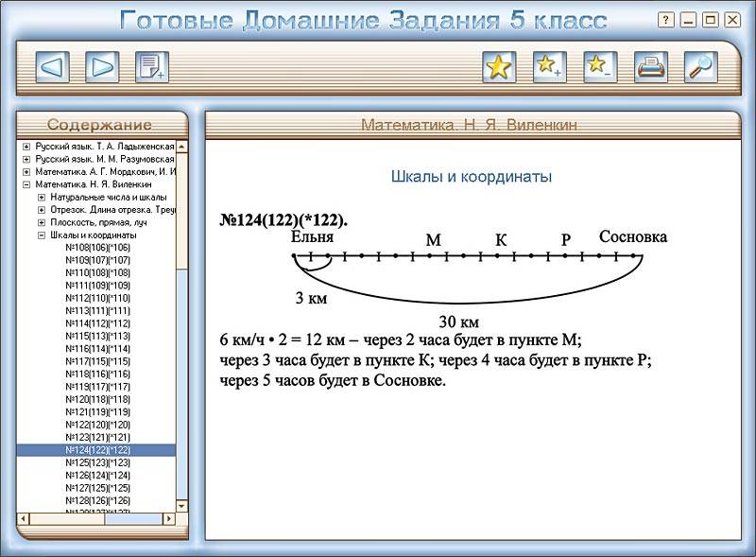The width and height of the screenshot is (756, 557).
Task: Open search with magnifying glass icon
Action: [x=700, y=66]
